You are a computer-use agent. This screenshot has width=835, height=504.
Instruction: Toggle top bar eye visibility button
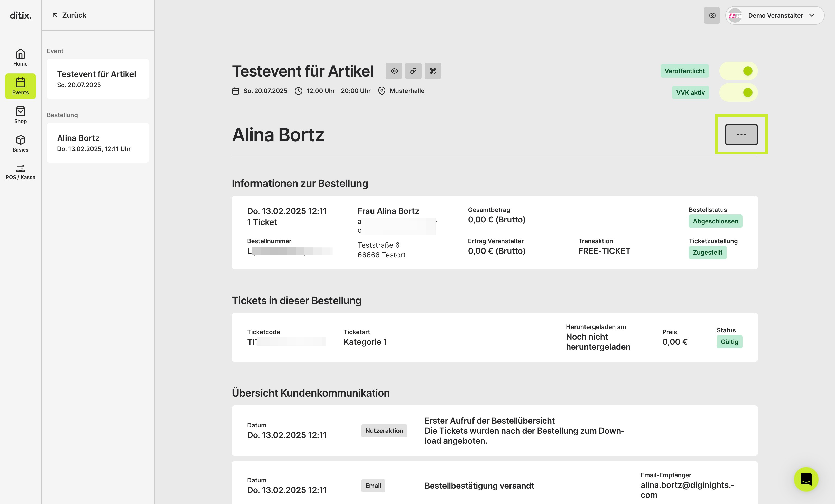pyautogui.click(x=712, y=16)
